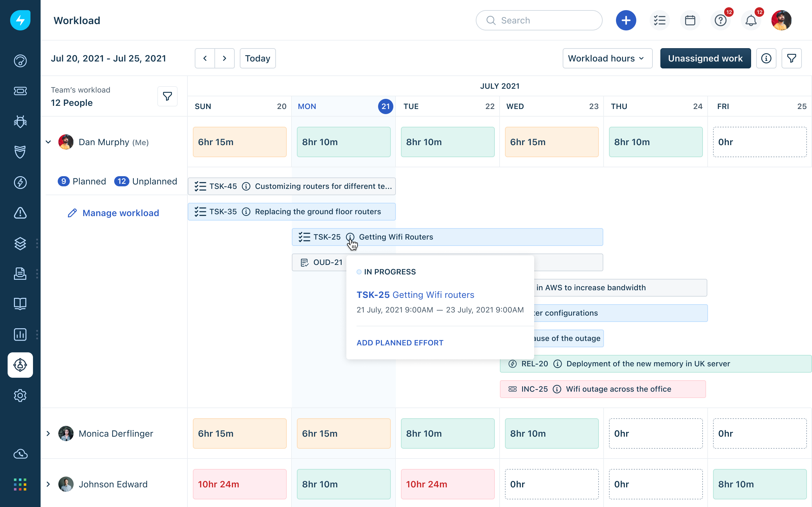
Task: Click the Unassigned work button
Action: [x=705, y=58]
